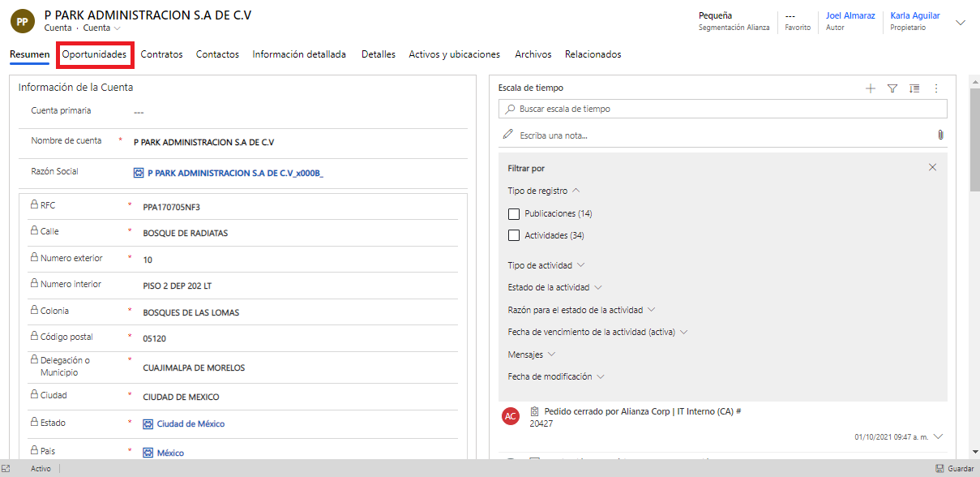Image resolution: width=980 pixels, height=477 pixels.
Task: Open the Oportunidades tab
Action: click(x=95, y=54)
